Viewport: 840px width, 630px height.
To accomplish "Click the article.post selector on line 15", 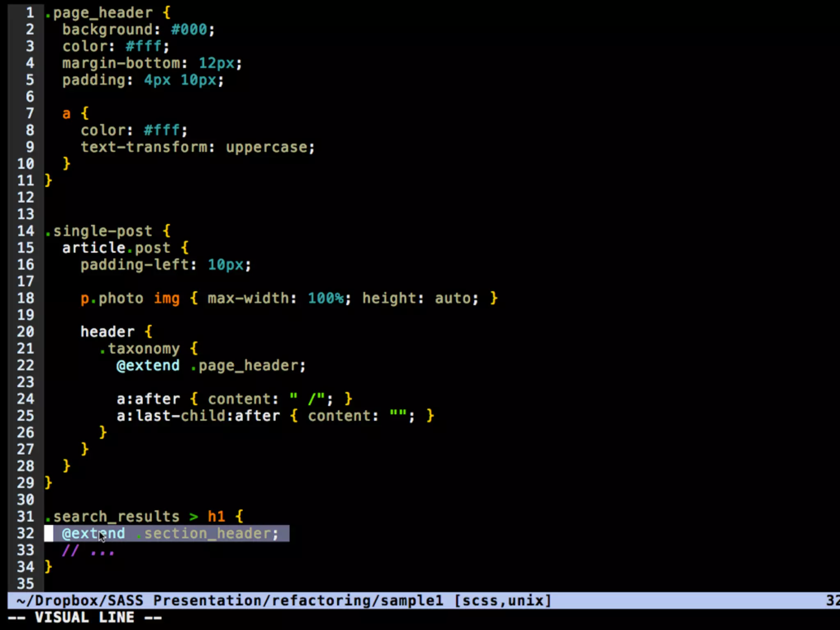I will (116, 248).
